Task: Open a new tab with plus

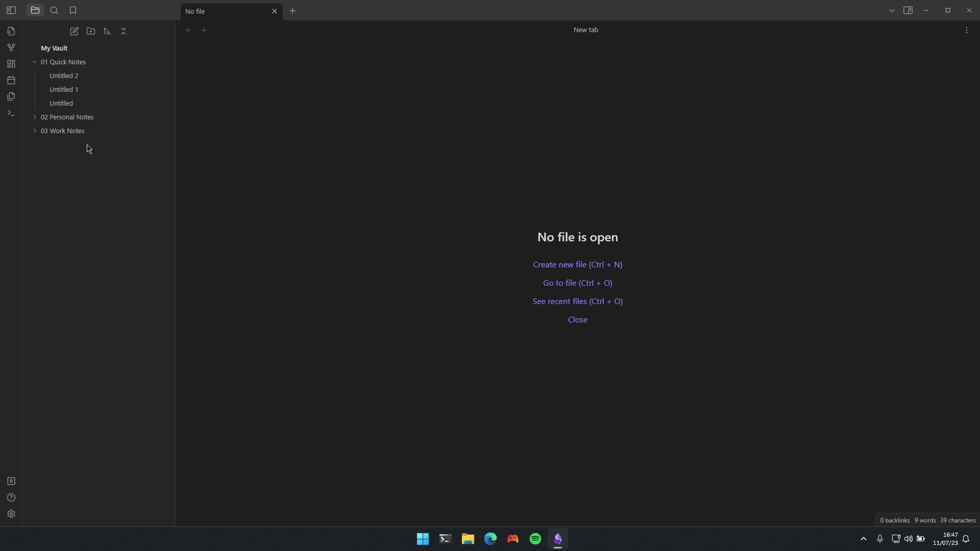Action: 292,11
